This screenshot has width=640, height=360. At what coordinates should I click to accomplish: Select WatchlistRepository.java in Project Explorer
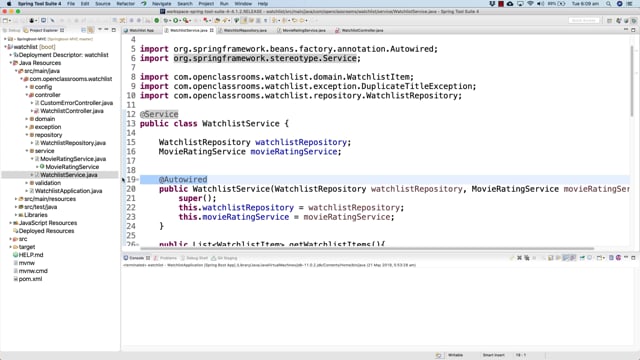pyautogui.click(x=73, y=143)
